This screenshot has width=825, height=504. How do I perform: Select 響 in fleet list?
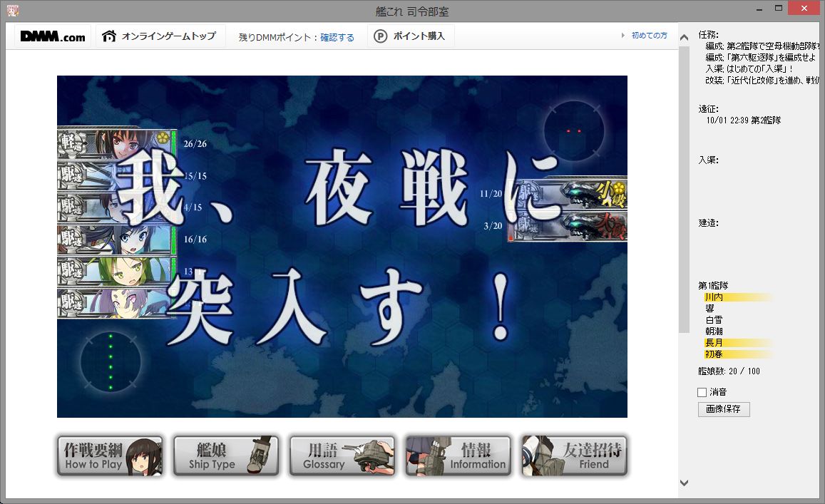709,308
